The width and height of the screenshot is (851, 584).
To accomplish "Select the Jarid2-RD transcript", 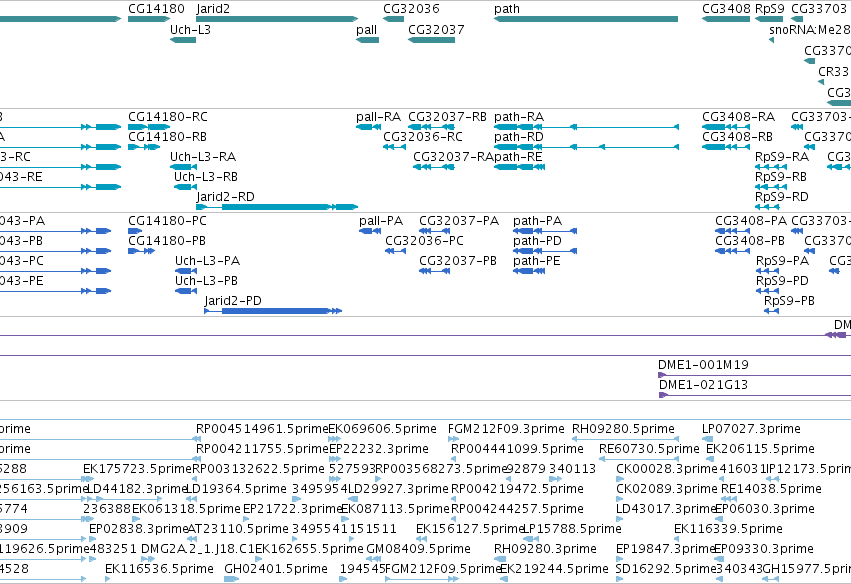I will (225, 197).
